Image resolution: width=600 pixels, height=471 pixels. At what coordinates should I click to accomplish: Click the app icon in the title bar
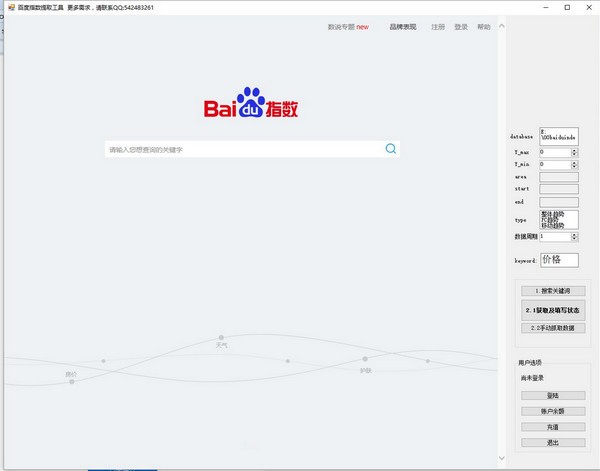click(x=11, y=7)
